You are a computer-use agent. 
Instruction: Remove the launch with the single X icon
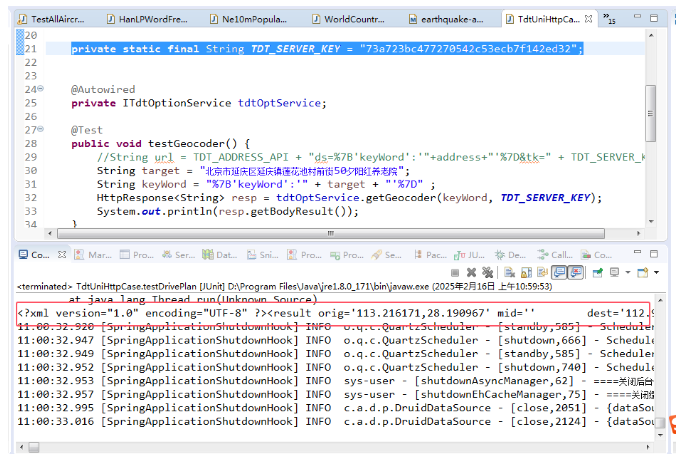[x=471, y=272]
